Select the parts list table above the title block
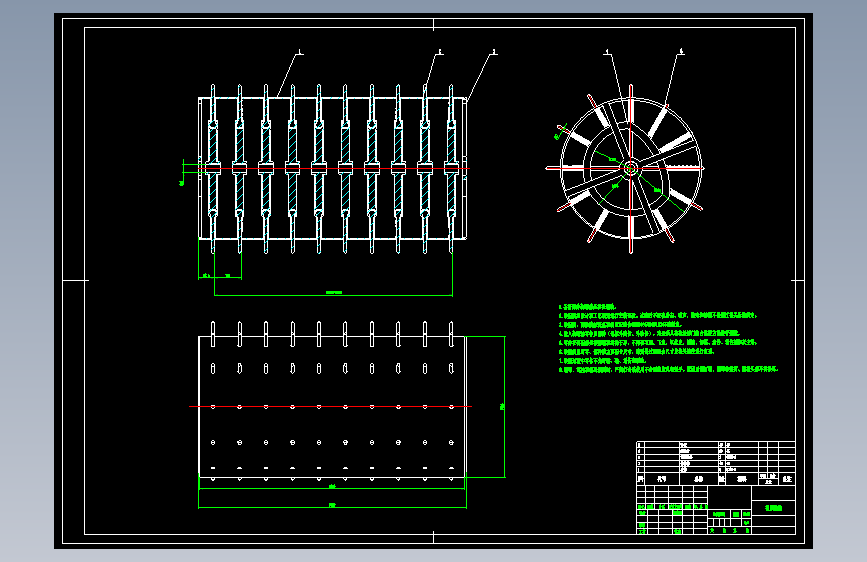Image resolution: width=867 pixels, height=562 pixels. (715, 463)
